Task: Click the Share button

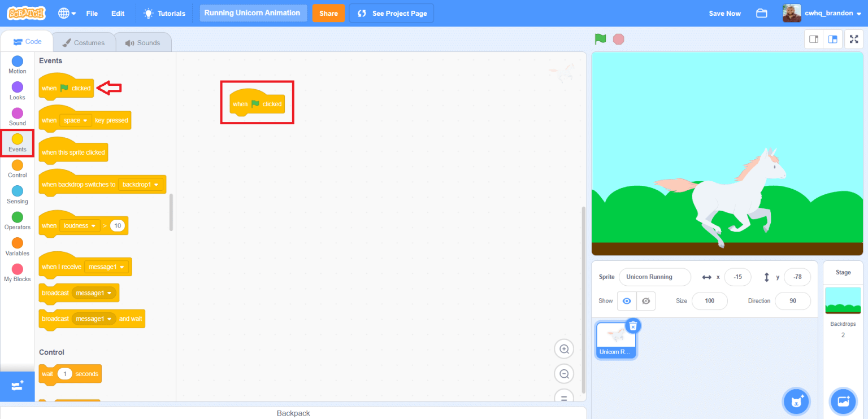Action: 328,12
